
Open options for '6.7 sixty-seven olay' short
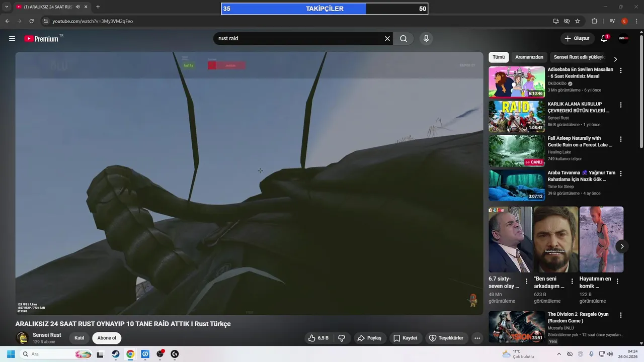[527, 282]
